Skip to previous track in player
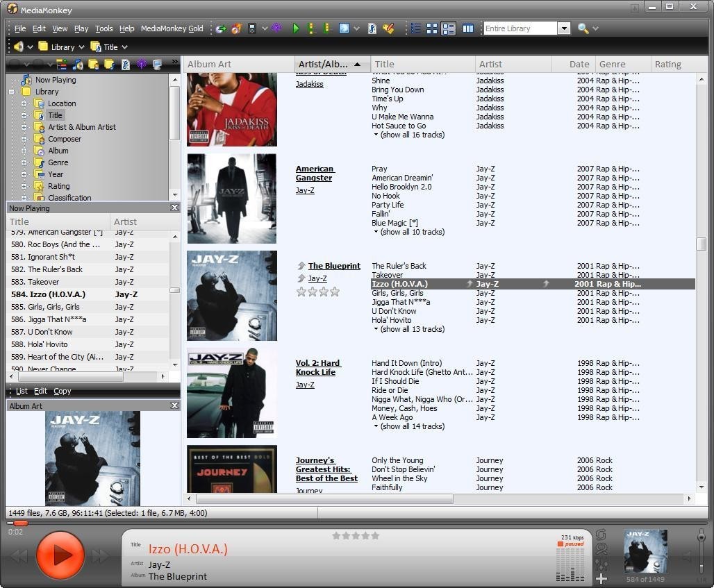Viewport: 714px width, 588px height. pyautogui.click(x=19, y=555)
